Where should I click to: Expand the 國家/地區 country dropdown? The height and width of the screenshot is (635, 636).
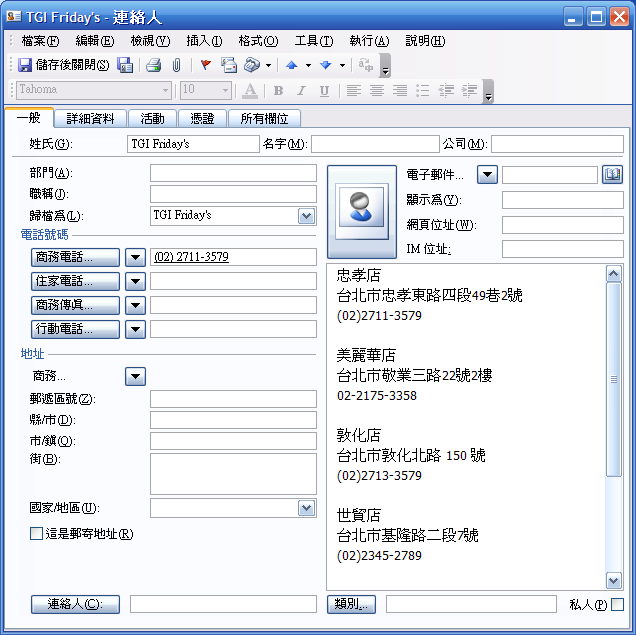coord(307,508)
